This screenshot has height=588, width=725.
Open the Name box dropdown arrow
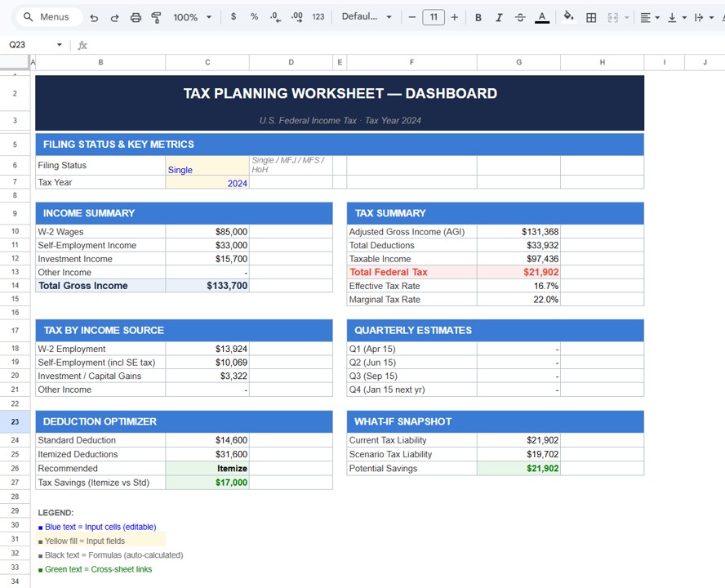[59, 45]
